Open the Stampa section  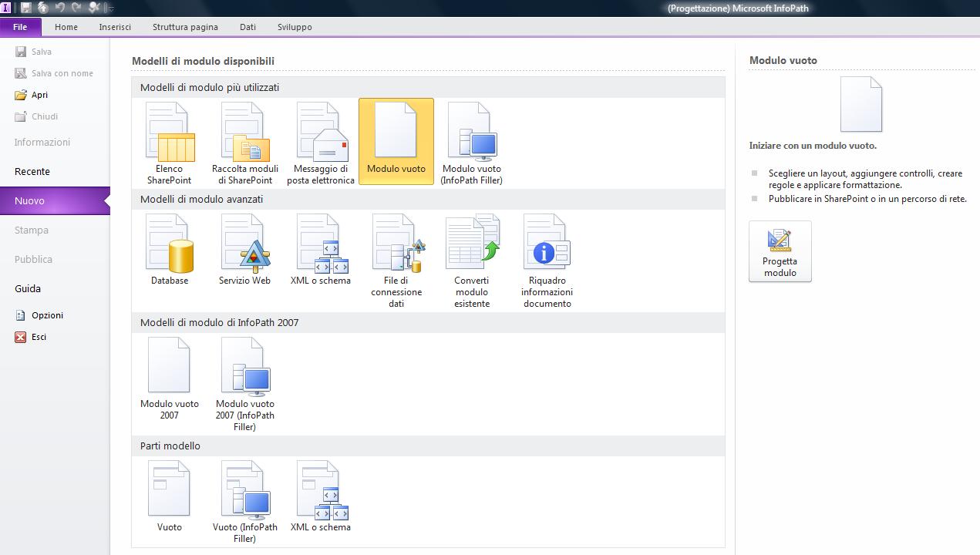click(32, 230)
